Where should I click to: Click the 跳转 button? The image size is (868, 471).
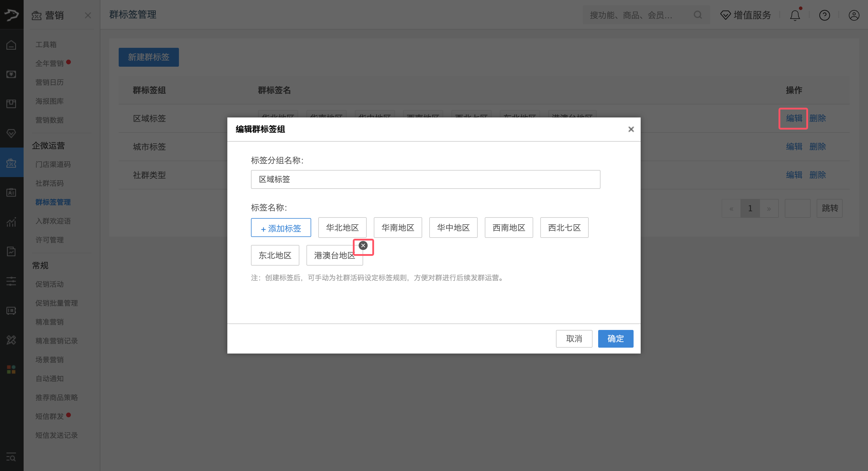pyautogui.click(x=830, y=209)
